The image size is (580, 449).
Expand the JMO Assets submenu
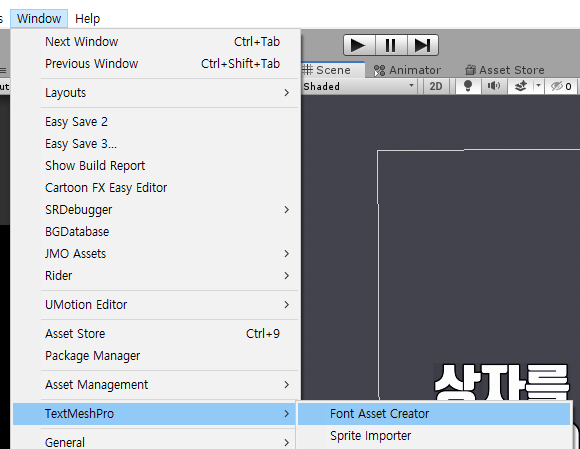[155, 254]
